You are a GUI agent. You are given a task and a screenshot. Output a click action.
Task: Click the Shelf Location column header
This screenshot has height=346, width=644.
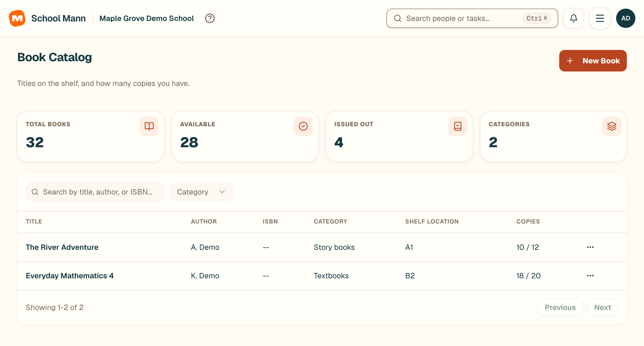(x=432, y=222)
